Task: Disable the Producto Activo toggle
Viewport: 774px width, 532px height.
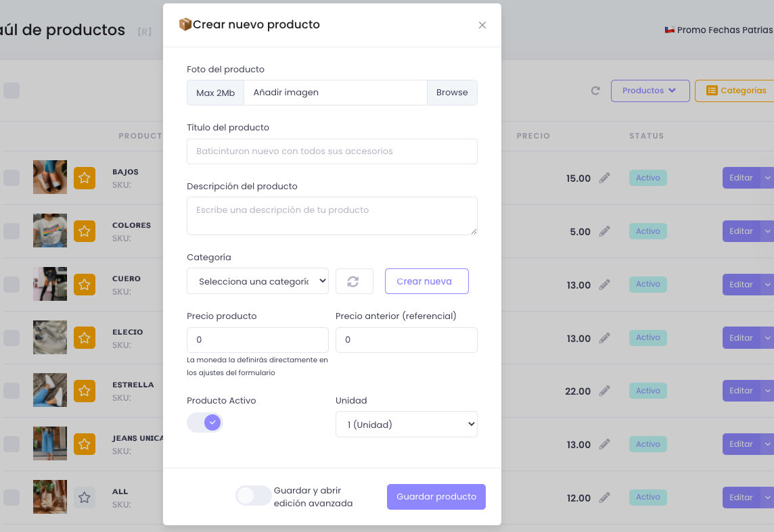Action: tap(204, 422)
